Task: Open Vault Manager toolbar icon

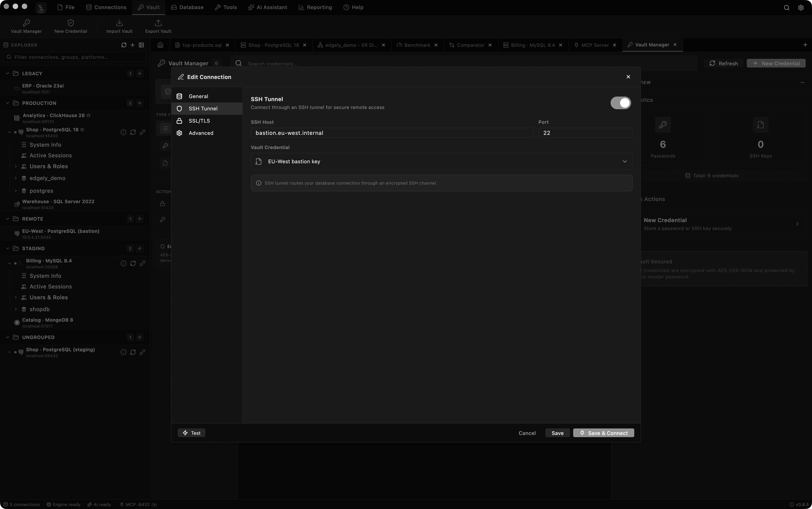Action: 26,23
